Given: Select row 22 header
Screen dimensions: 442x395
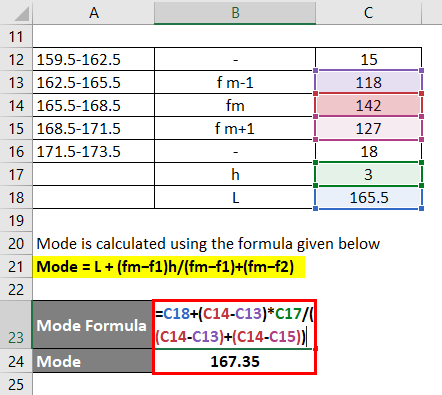Looking at the screenshot, I should pyautogui.click(x=16, y=289).
